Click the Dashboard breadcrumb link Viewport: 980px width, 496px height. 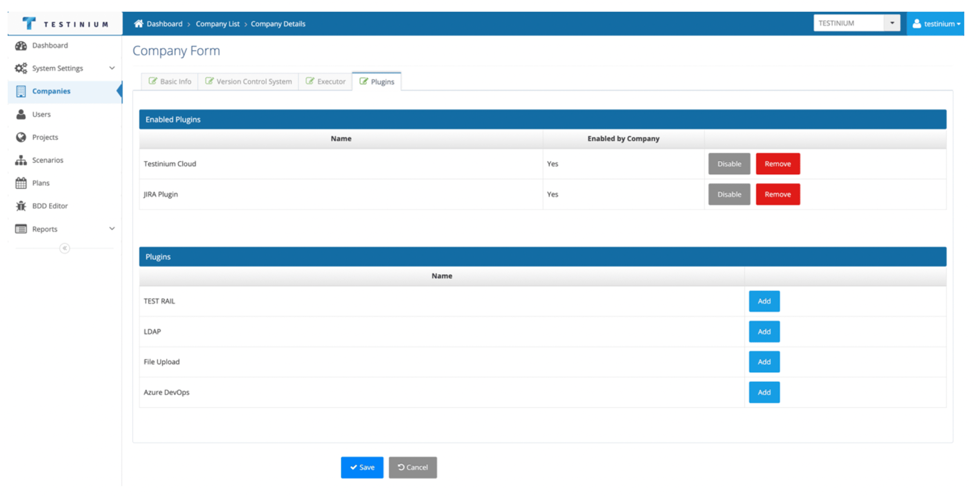pos(164,24)
